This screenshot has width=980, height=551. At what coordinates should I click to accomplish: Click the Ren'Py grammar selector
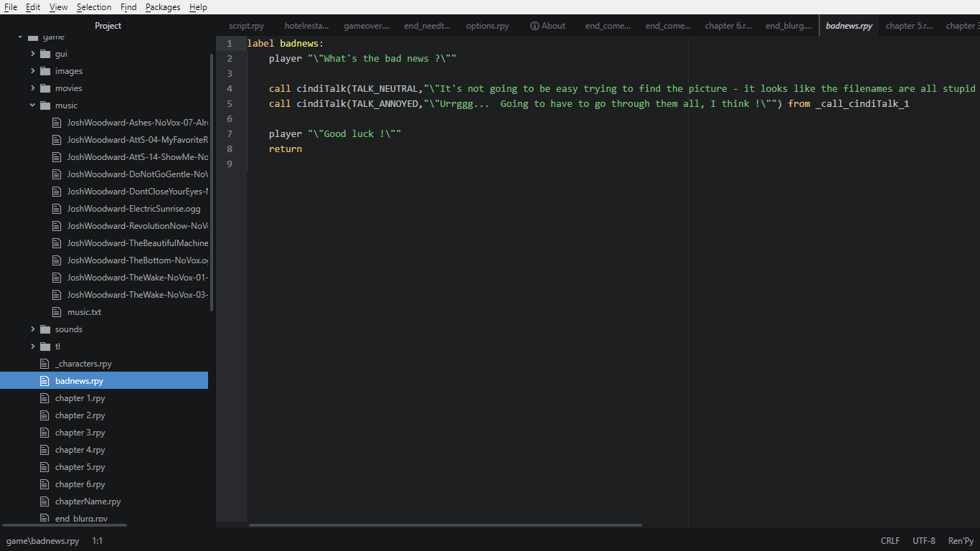click(x=960, y=540)
